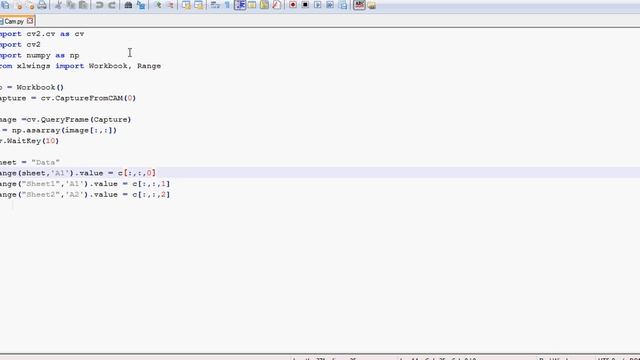Click the Zoom In icon
Viewport: 640px width, 360px height.
click(158, 5)
